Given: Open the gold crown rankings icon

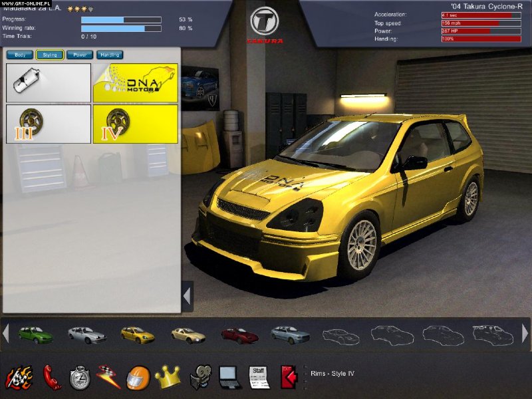Looking at the screenshot, I should (167, 377).
